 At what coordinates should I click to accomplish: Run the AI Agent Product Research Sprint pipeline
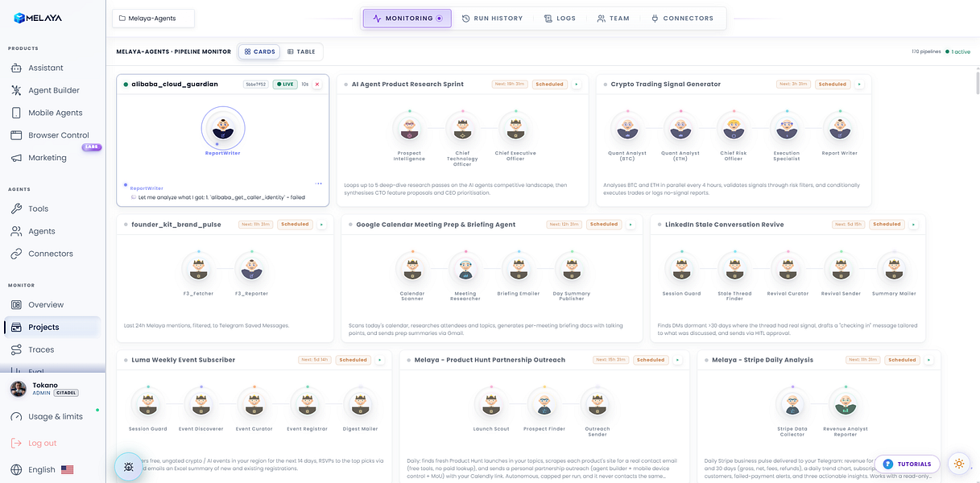(577, 85)
